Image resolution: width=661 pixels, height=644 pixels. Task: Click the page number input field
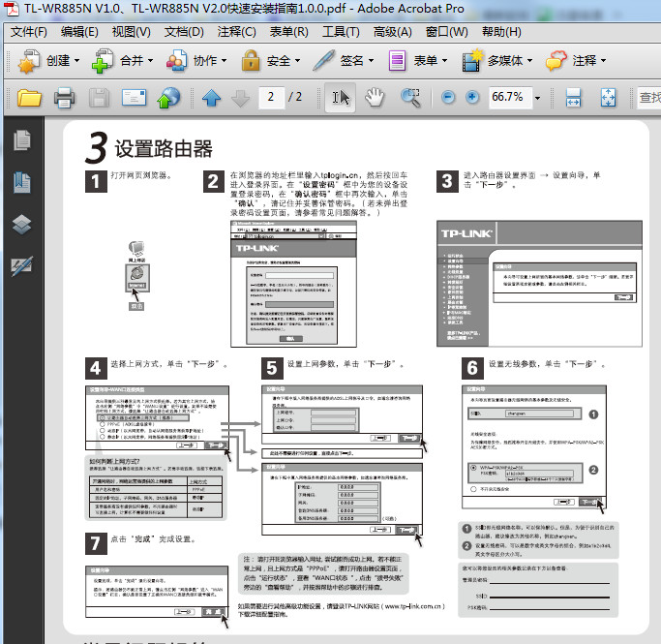[x=271, y=98]
